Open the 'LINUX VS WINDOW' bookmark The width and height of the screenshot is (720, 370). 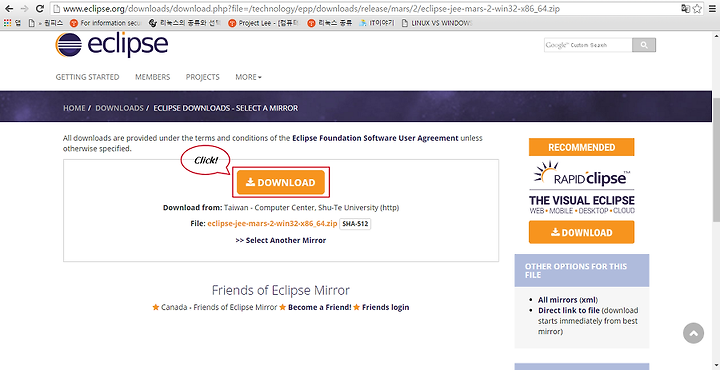(436, 22)
